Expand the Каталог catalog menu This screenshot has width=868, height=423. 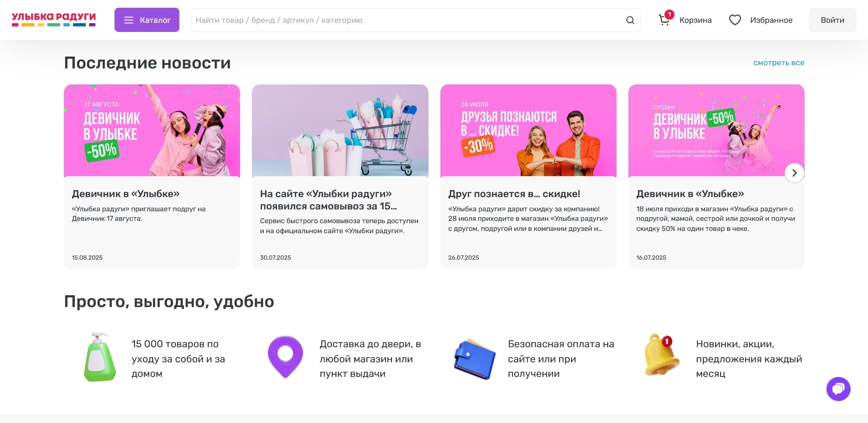click(x=147, y=20)
